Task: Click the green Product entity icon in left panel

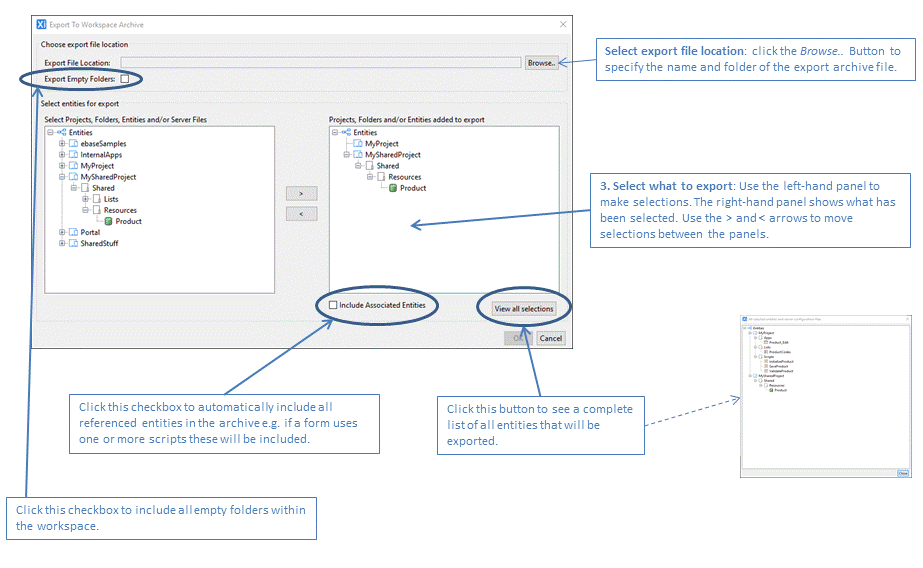Action: pyautogui.click(x=108, y=221)
